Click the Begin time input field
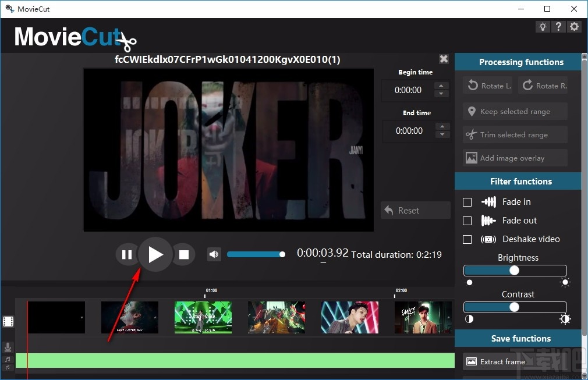Viewport: 588px width, 380px height. tap(408, 90)
